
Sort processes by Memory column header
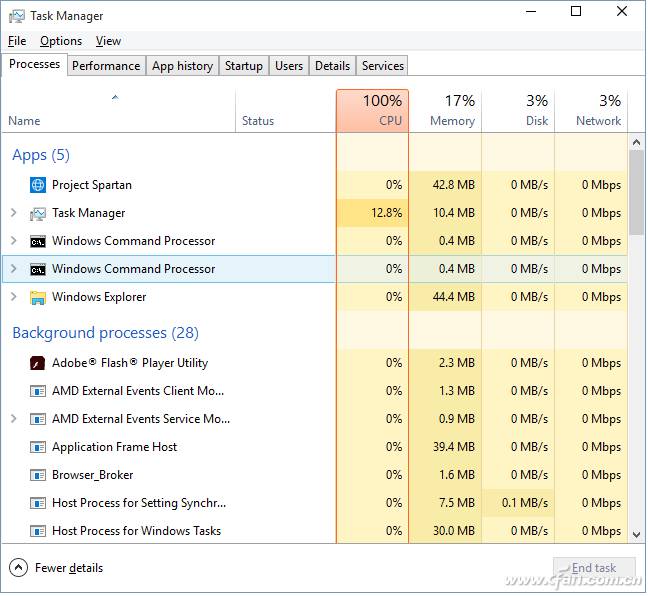(x=446, y=111)
